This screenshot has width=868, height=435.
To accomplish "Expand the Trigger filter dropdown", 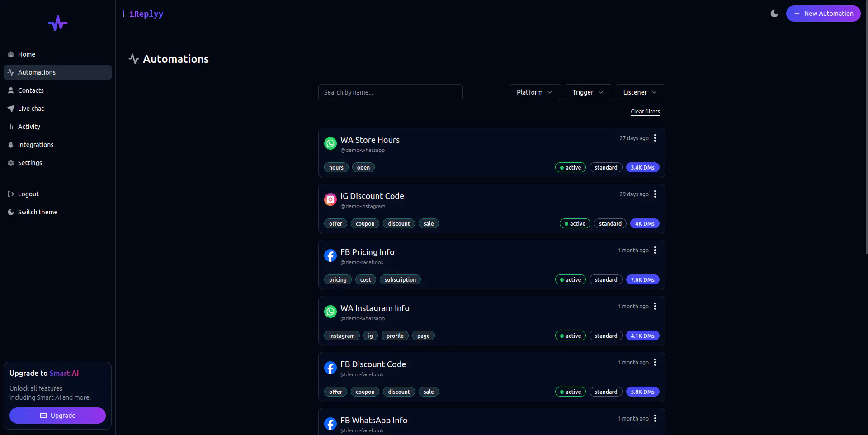I will pos(588,92).
